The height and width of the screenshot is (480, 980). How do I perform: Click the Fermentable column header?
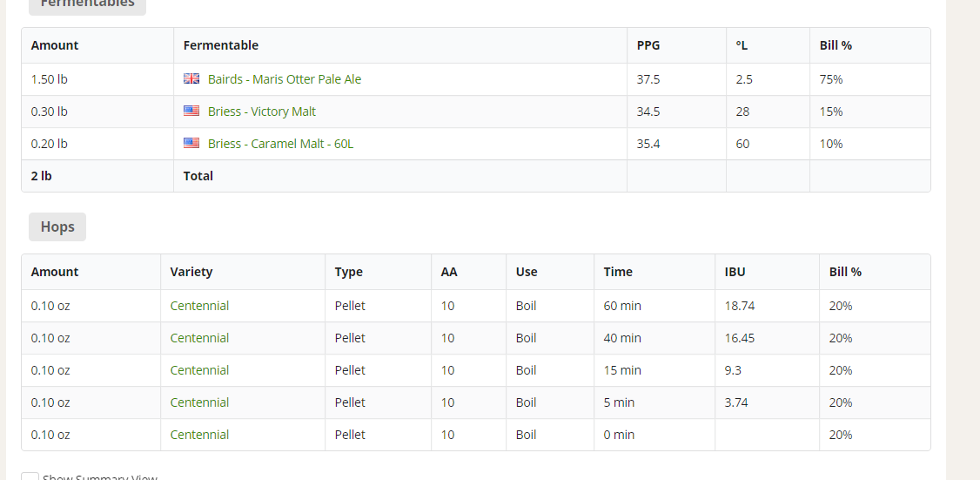220,45
